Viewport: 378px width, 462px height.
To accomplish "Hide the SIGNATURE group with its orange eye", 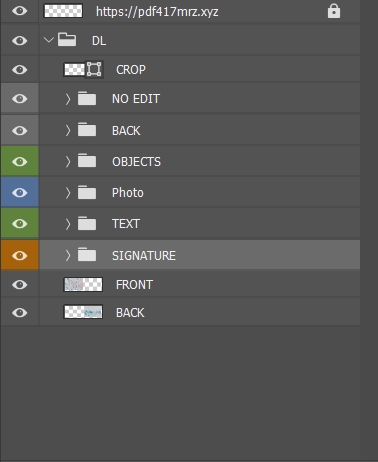I will click(x=20, y=255).
